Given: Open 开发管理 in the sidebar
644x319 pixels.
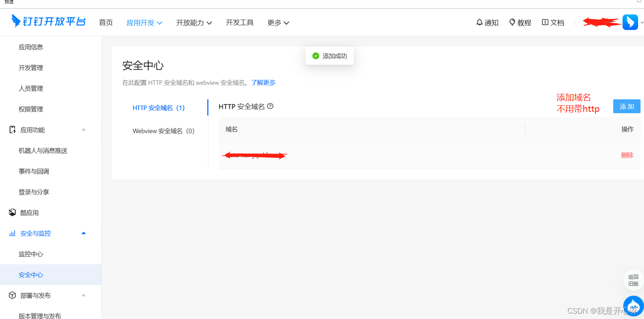Looking at the screenshot, I should coord(31,68).
